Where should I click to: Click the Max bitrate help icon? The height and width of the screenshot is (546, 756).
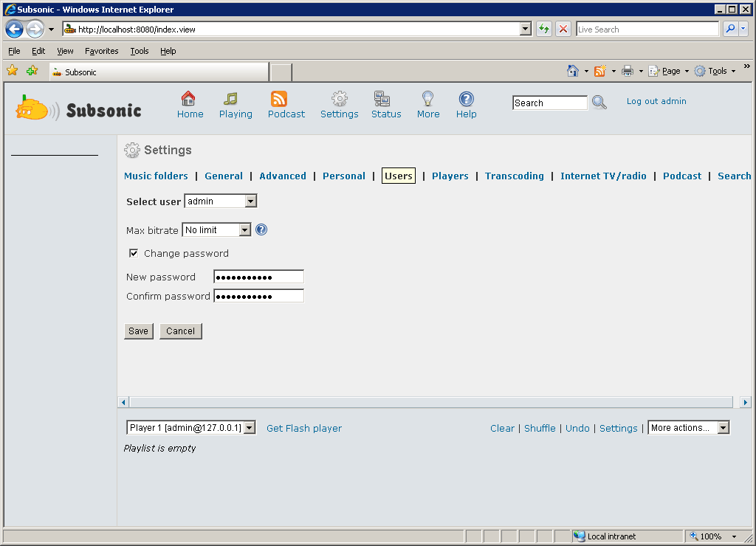[261, 230]
